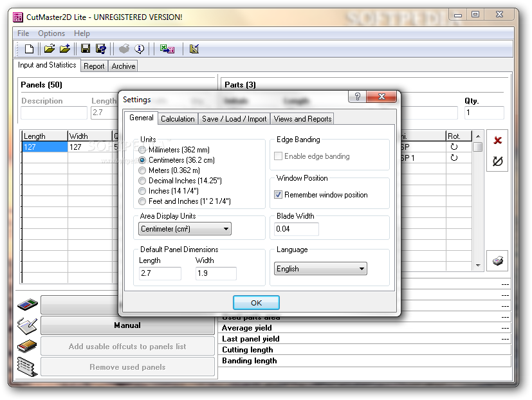This screenshot has height=400, width=532.
Task: Select Millimeters (362 mm) units
Action: [x=142, y=150]
